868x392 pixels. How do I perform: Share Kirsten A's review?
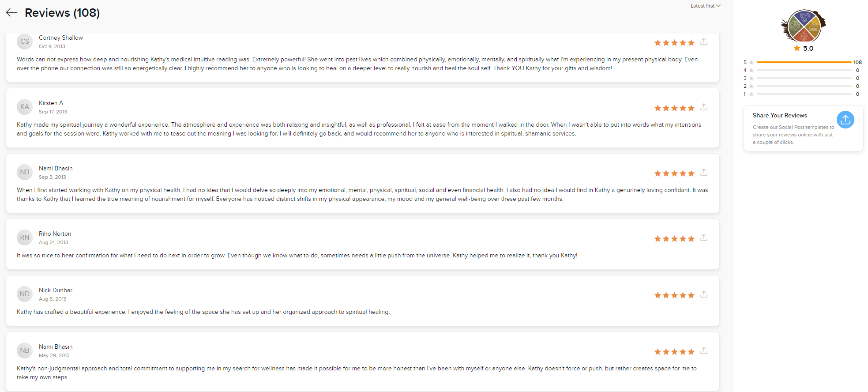tap(704, 107)
